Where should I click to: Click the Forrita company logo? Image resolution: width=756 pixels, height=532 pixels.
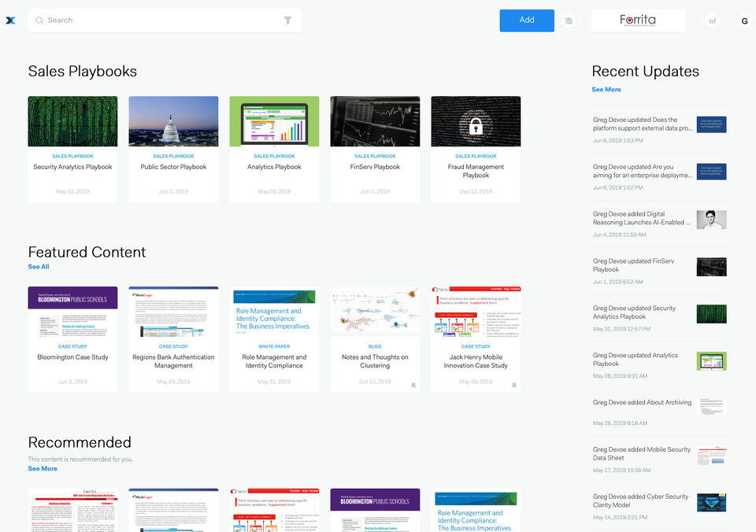click(x=638, y=20)
